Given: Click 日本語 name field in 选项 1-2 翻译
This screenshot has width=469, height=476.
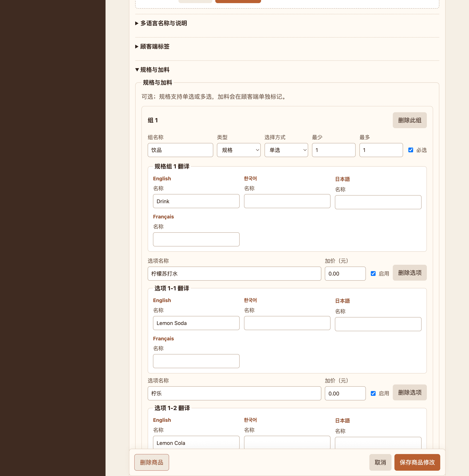Looking at the screenshot, I should pos(378,443).
